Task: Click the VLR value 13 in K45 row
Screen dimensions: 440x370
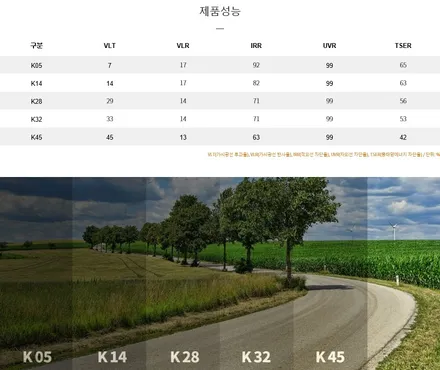Action: (183, 137)
